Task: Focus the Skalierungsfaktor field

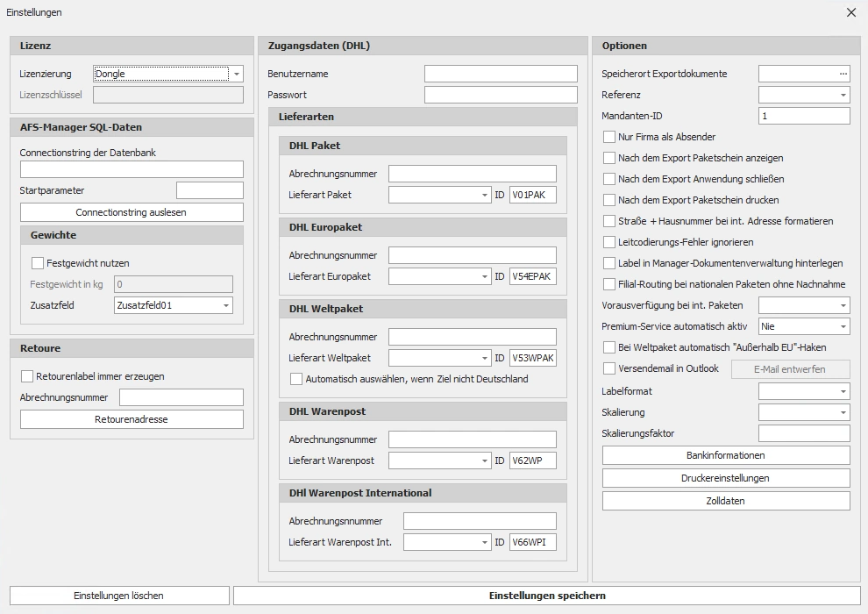Action: 804,433
